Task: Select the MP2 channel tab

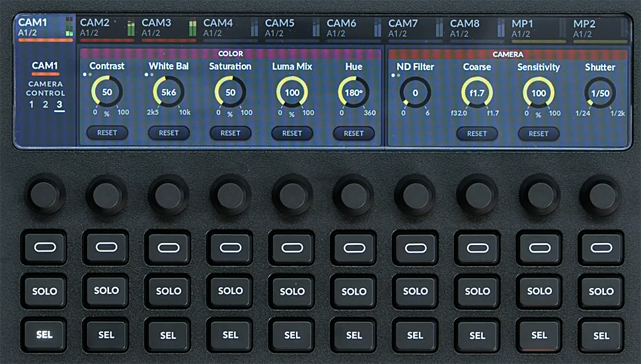Action: point(601,30)
